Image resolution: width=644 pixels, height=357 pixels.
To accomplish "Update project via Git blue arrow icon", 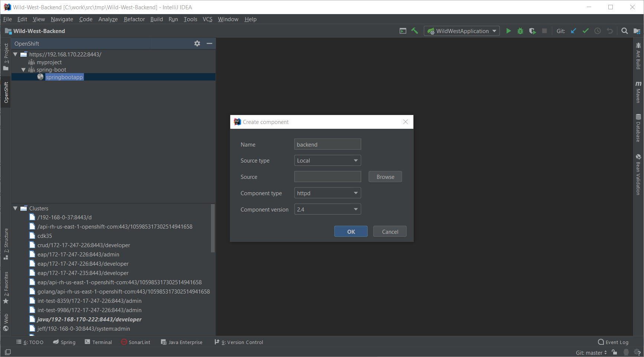I will pyautogui.click(x=573, y=31).
